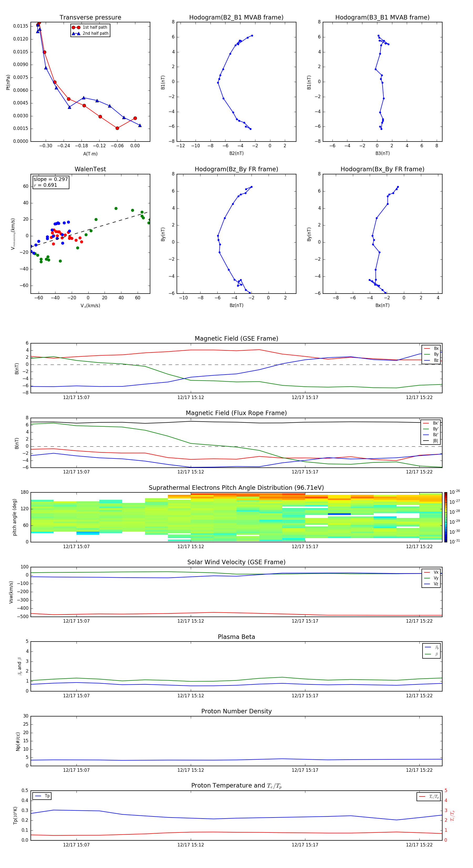Click 'A(T·m)' axis label
Screen dimensions: 473x868
90,154
